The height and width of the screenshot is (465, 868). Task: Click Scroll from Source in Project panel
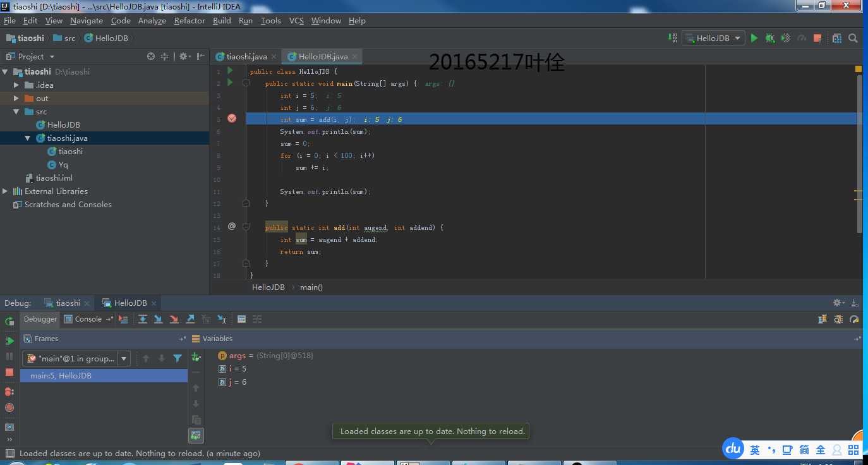tap(151, 56)
